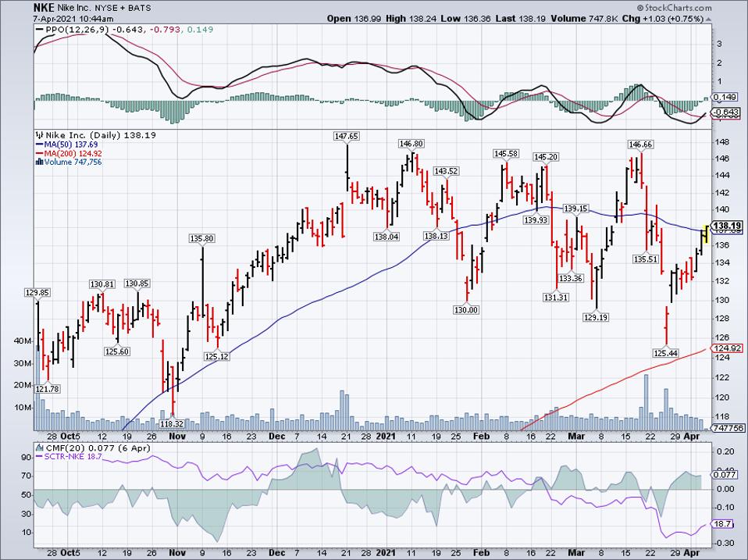Viewport: 748px width, 560px height.
Task: Click the 133.36 price label
Action: (571, 278)
